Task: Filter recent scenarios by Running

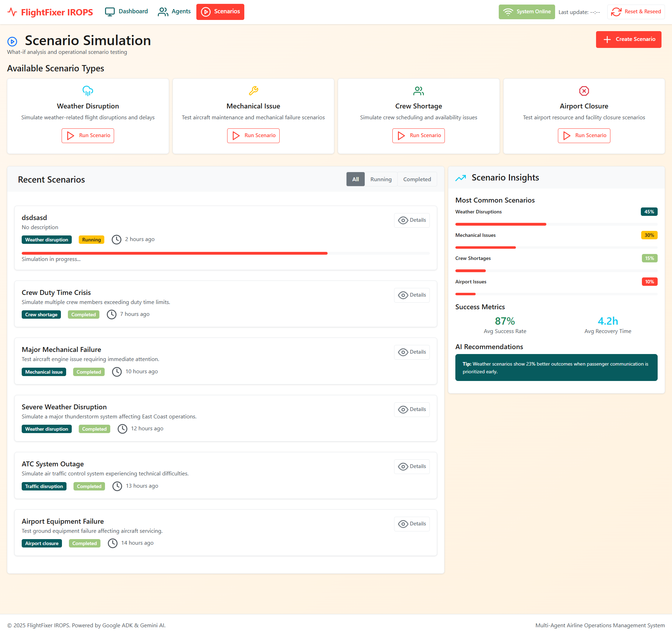Action: point(381,179)
